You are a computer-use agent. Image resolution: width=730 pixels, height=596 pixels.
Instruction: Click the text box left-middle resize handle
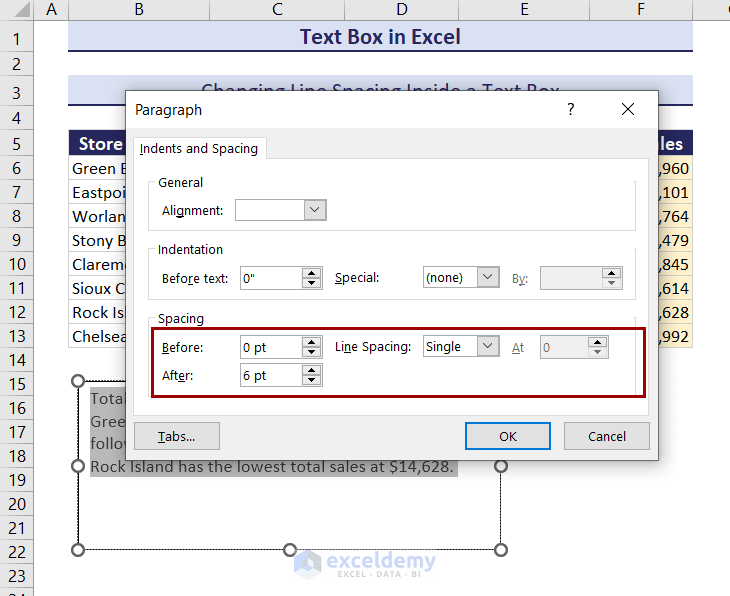(78, 466)
